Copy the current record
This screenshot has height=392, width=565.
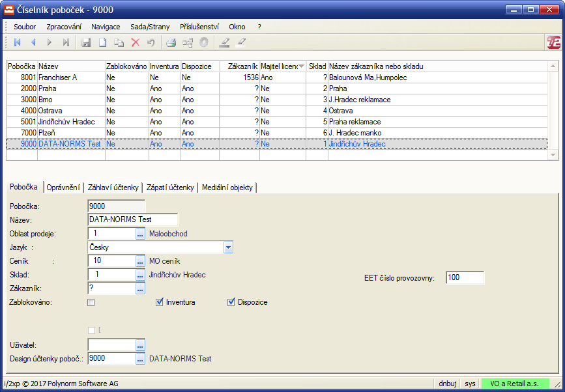[119, 42]
